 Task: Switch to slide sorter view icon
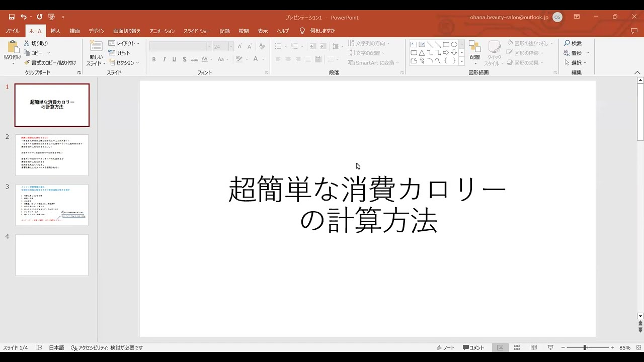click(517, 347)
